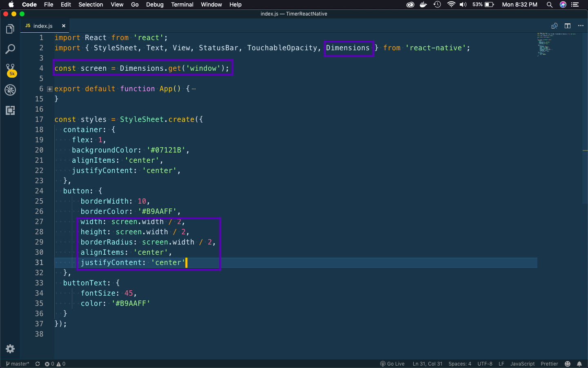588x368 pixels.
Task: Click '#B9AAFF' on line 35 color
Action: 131,303
